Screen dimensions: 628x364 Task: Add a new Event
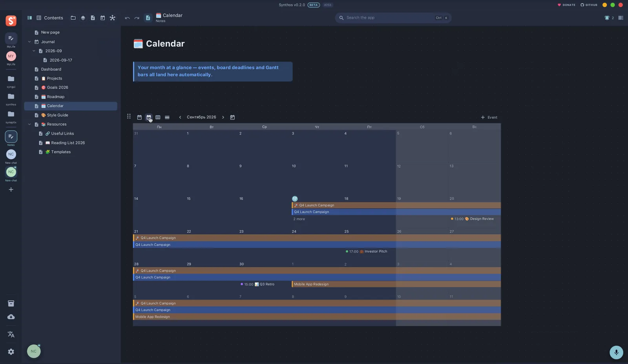[x=489, y=117]
